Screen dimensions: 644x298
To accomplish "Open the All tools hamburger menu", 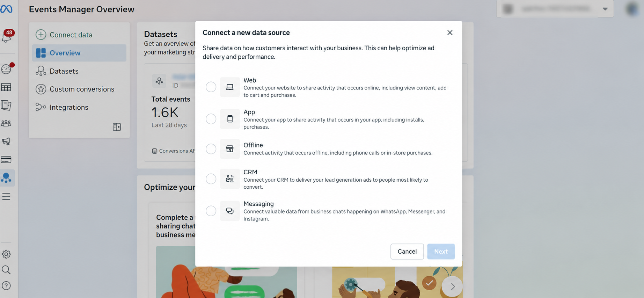I will 6,196.
